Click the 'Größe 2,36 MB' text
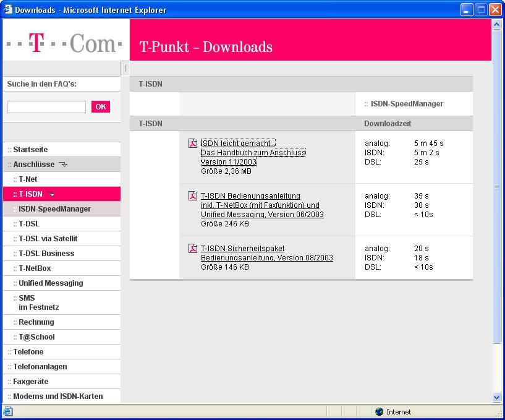 tap(226, 171)
